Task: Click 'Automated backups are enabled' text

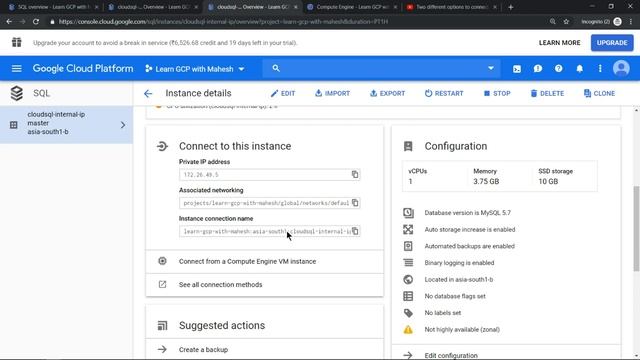Action: [x=469, y=246]
